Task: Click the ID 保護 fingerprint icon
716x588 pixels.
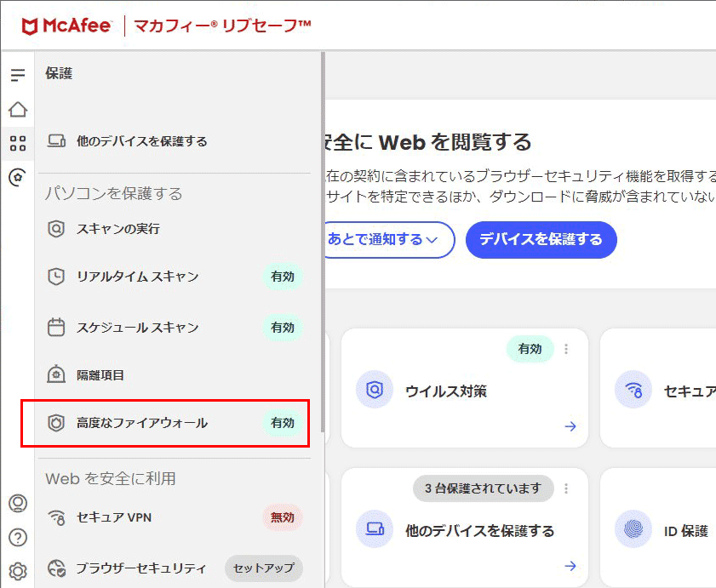Action: pos(633,529)
